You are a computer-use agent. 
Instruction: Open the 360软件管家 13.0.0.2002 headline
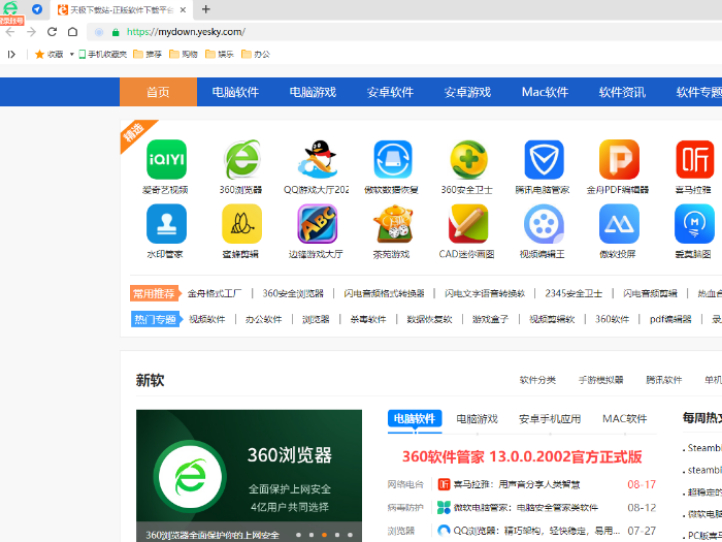point(522,457)
